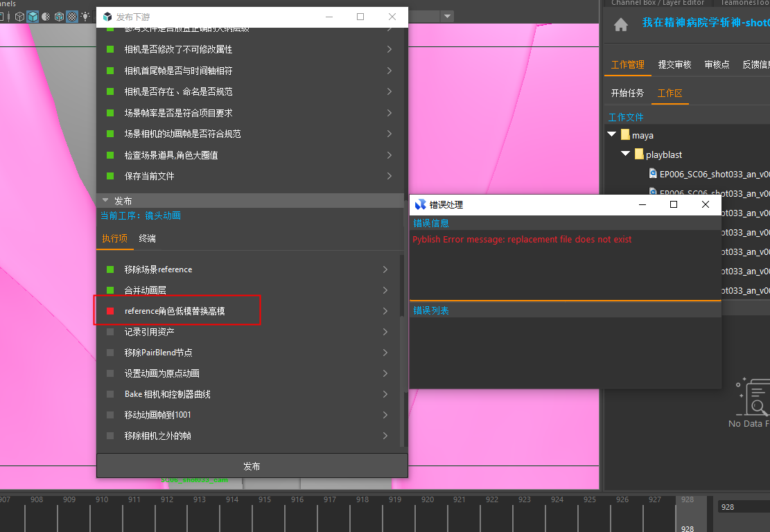Click the home icon in the task panel
The width and height of the screenshot is (770, 532).
pos(621,25)
